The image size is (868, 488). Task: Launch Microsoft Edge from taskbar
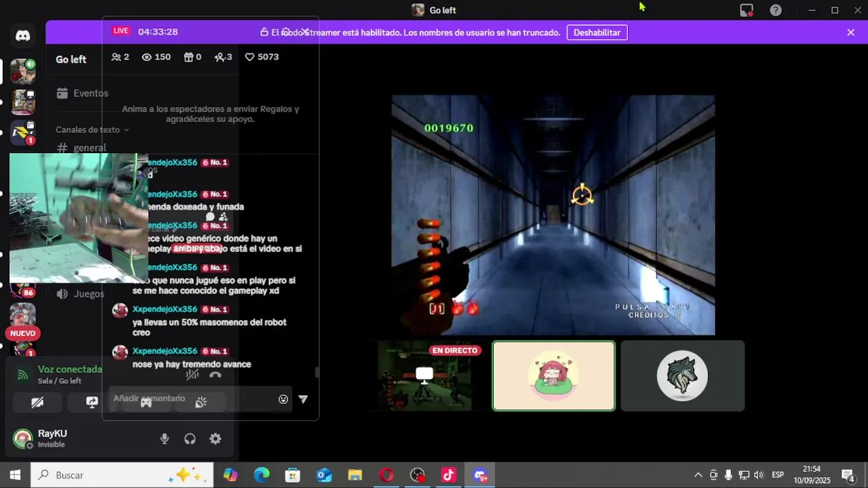point(262,475)
